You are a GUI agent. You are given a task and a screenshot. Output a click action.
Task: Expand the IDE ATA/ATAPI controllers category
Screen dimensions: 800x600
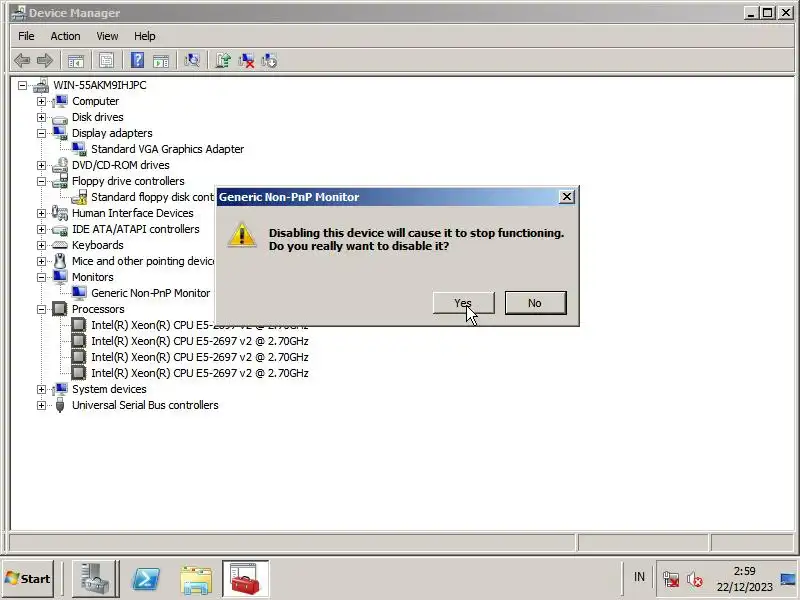click(41, 230)
